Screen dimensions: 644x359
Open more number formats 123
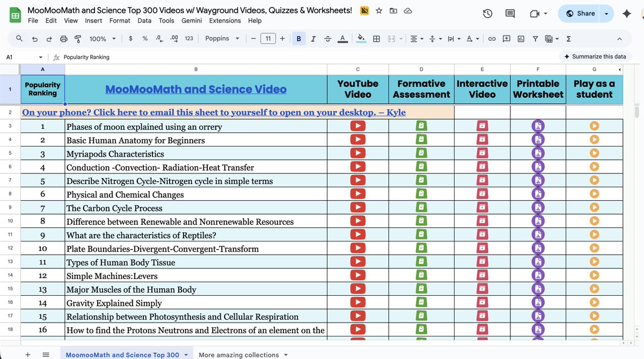tap(189, 39)
